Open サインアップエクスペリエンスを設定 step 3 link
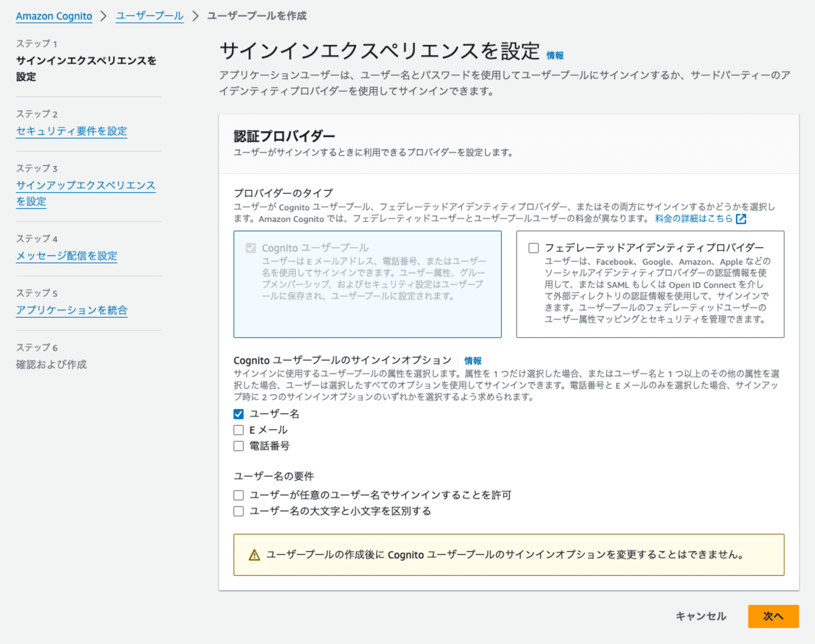The image size is (815, 644). tap(86, 193)
